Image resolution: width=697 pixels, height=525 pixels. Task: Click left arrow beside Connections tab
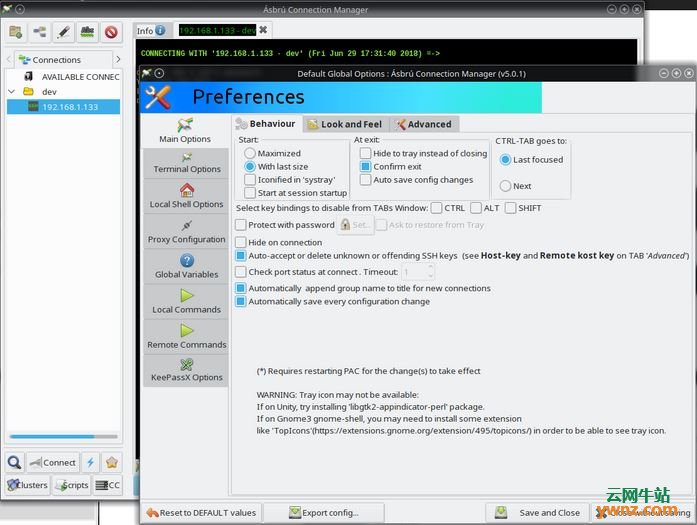coord(9,59)
